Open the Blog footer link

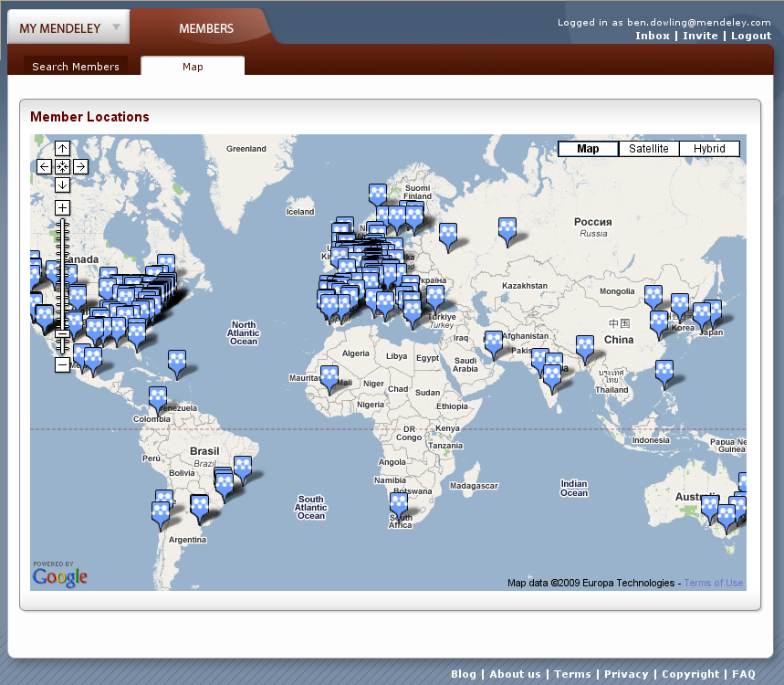(x=464, y=674)
